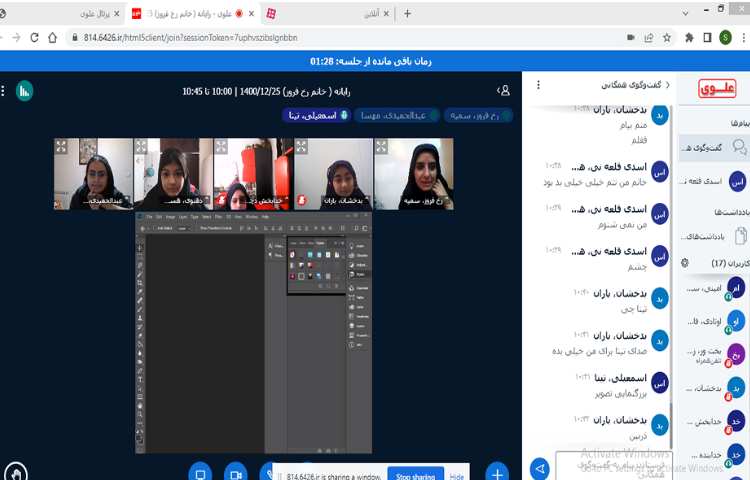Click the chat message input field
Image resolution: width=750 pixels, height=480 pixels.
[614, 465]
